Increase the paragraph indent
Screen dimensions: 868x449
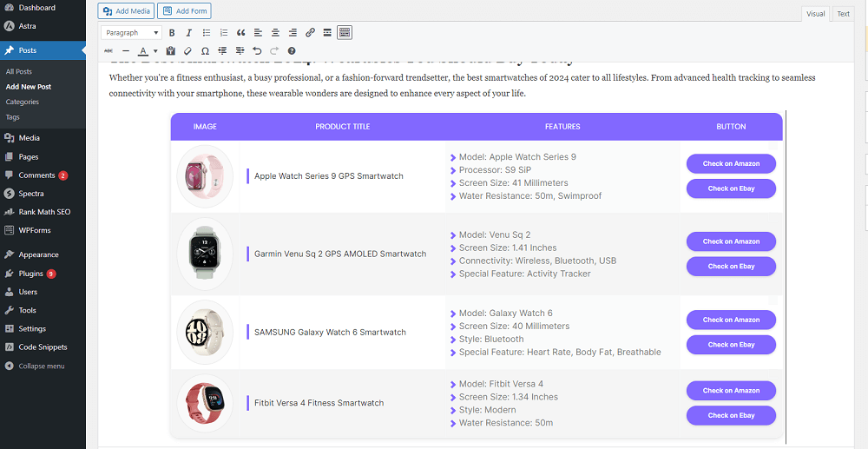point(240,51)
